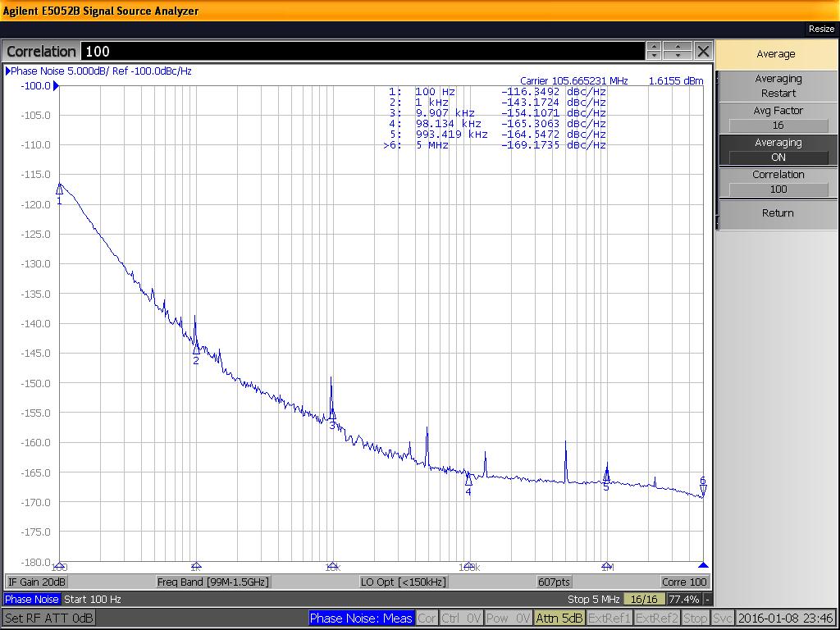Viewport: 840px width, 630px height.
Task: Select marker 3 on the 10 kHz spur
Action: pos(332,414)
